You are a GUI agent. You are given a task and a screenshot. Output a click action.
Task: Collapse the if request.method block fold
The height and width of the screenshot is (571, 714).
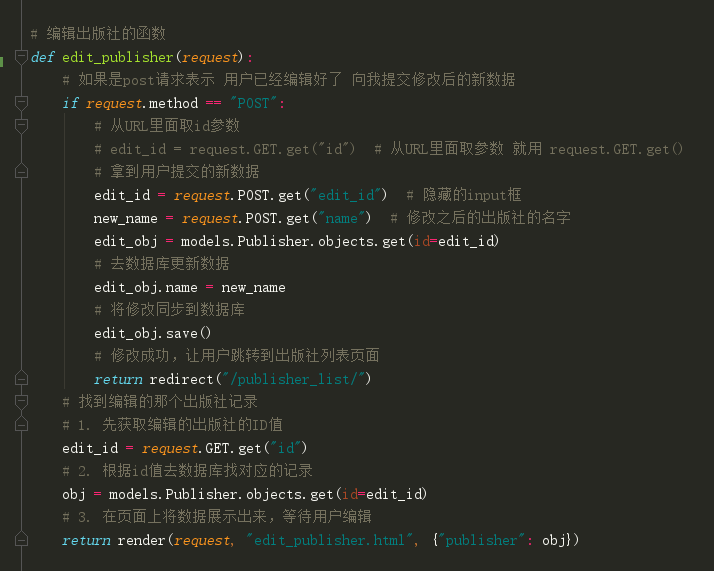[21, 103]
